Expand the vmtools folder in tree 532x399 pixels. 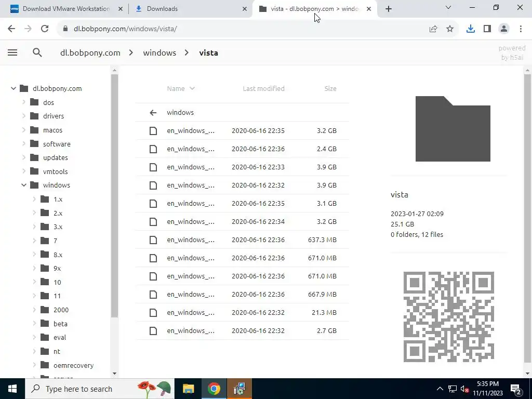[x=24, y=171]
